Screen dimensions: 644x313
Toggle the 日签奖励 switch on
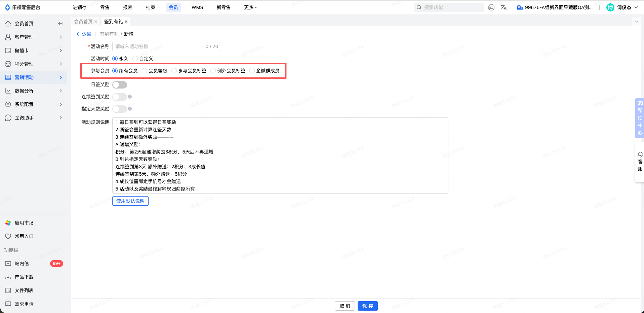pos(120,85)
